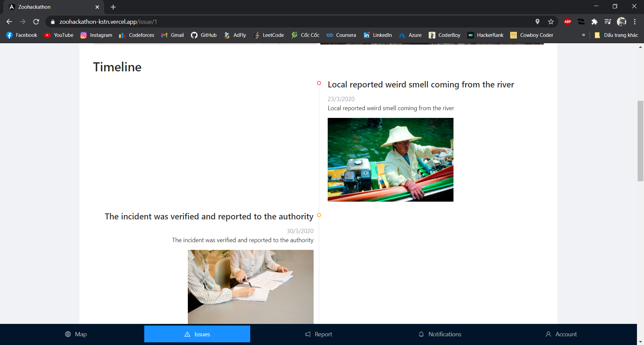Viewport: 644px width, 345px height.
Task: Expand the hidden bookmarks chevron
Action: click(x=584, y=35)
